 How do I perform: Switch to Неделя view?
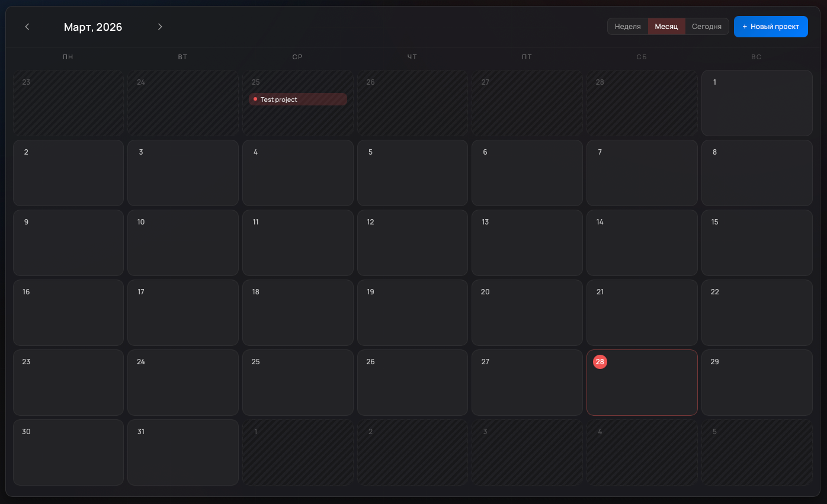tap(627, 26)
